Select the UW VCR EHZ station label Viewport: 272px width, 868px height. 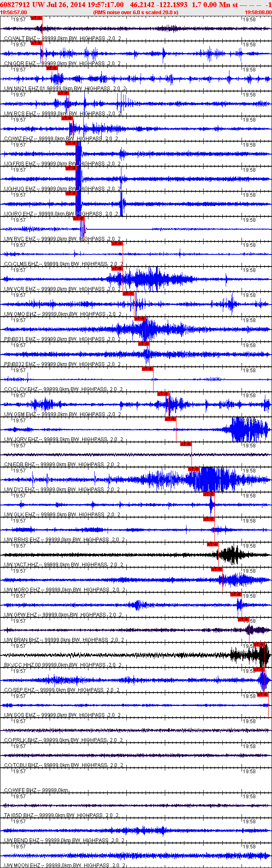(20, 289)
